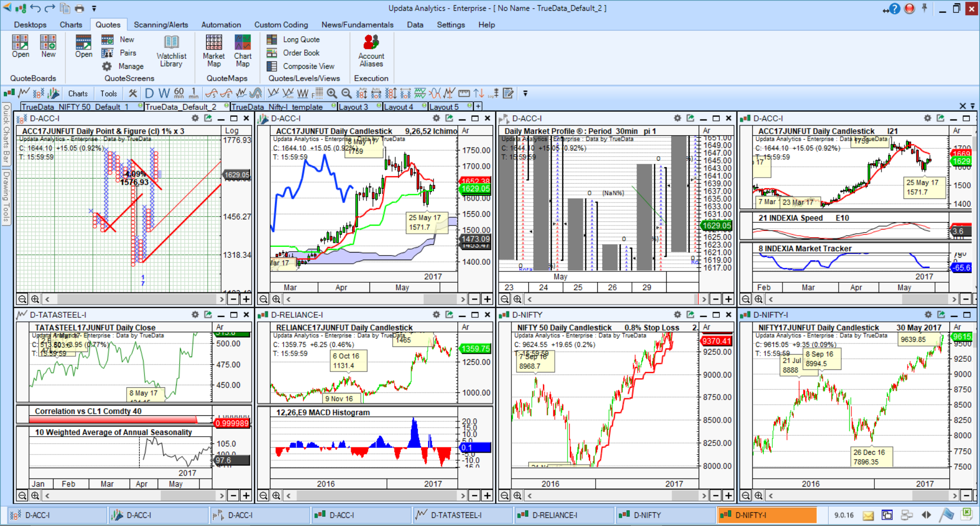The height and width of the screenshot is (526, 980).
Task: Open Ar menu on D-RELIANCE-I chart
Action: [x=465, y=327]
